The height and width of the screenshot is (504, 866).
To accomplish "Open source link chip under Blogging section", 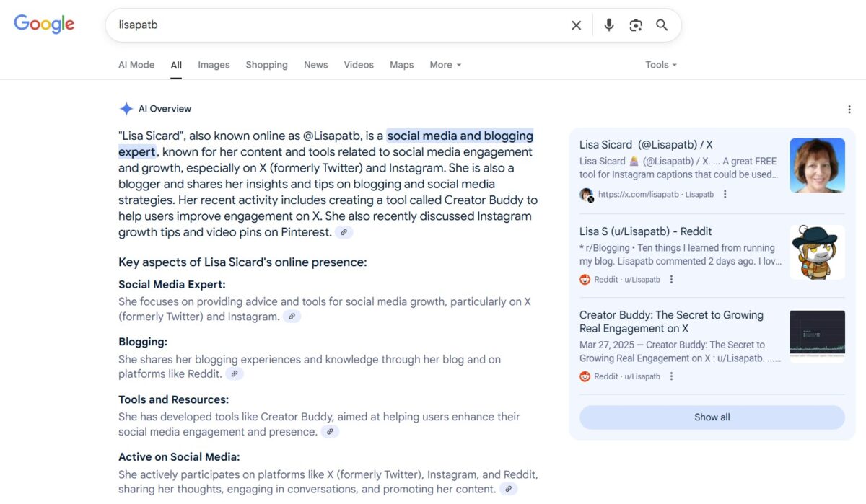I will [235, 374].
